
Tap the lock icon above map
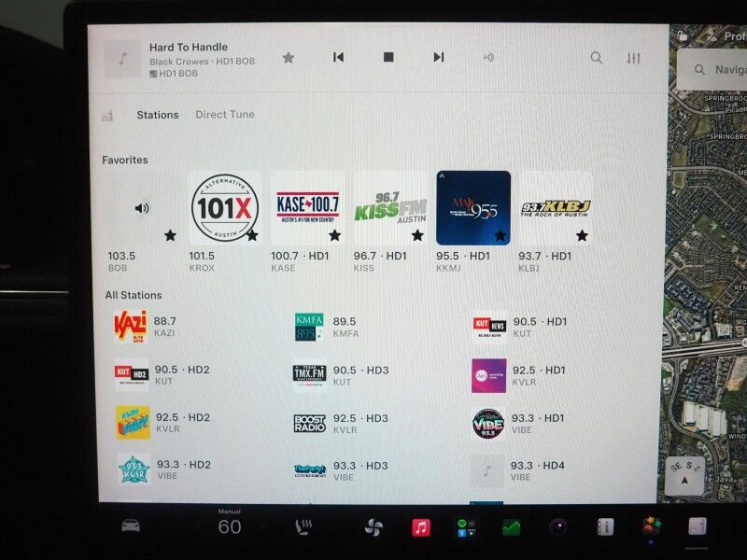pos(683,36)
